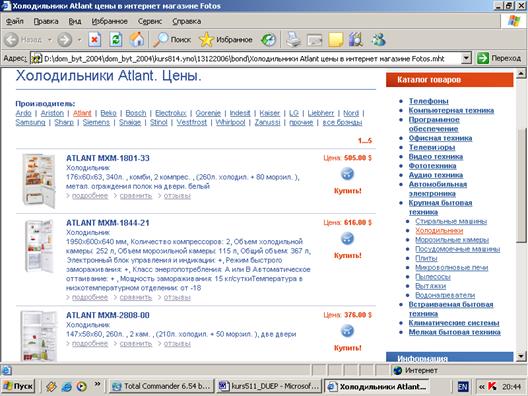Click the Messenger buddy icon in toolbar
This screenshot has width=528, height=396.
pos(378,40)
